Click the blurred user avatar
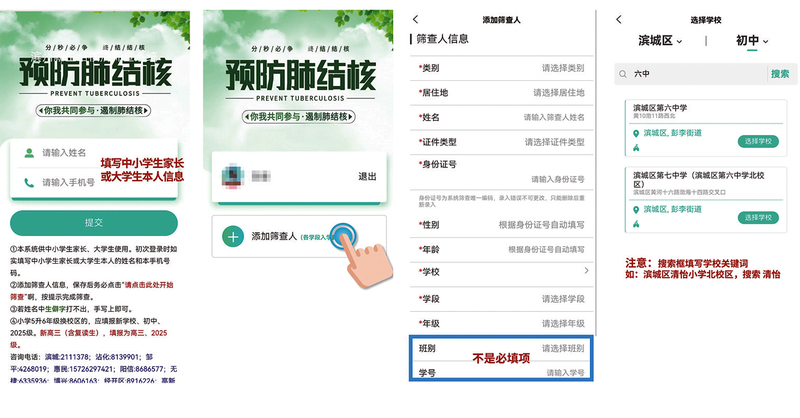Screen dimensions: 800x418 [x=232, y=177]
